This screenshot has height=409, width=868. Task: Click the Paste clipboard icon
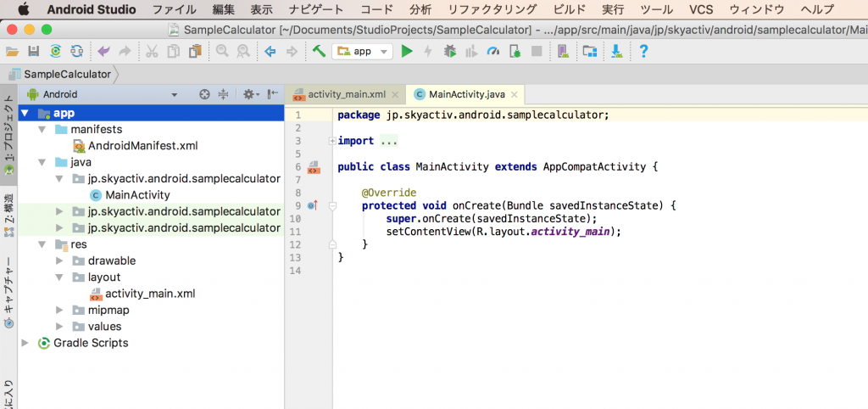[x=195, y=52]
